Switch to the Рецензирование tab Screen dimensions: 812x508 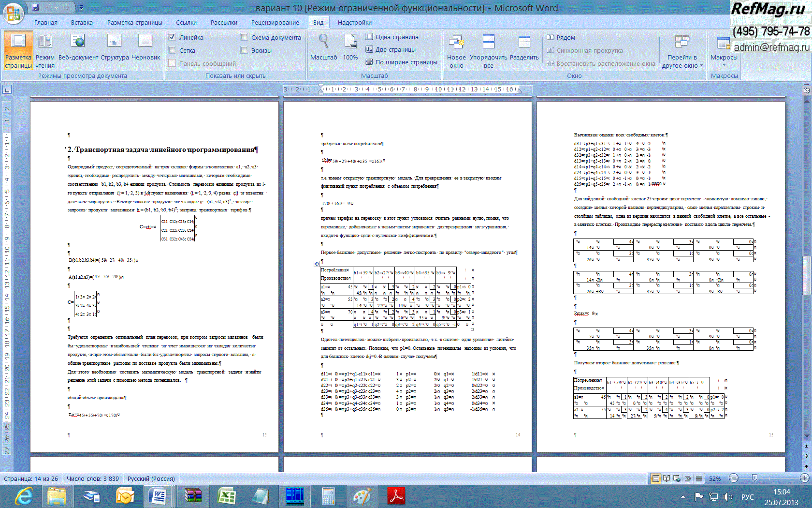275,22
